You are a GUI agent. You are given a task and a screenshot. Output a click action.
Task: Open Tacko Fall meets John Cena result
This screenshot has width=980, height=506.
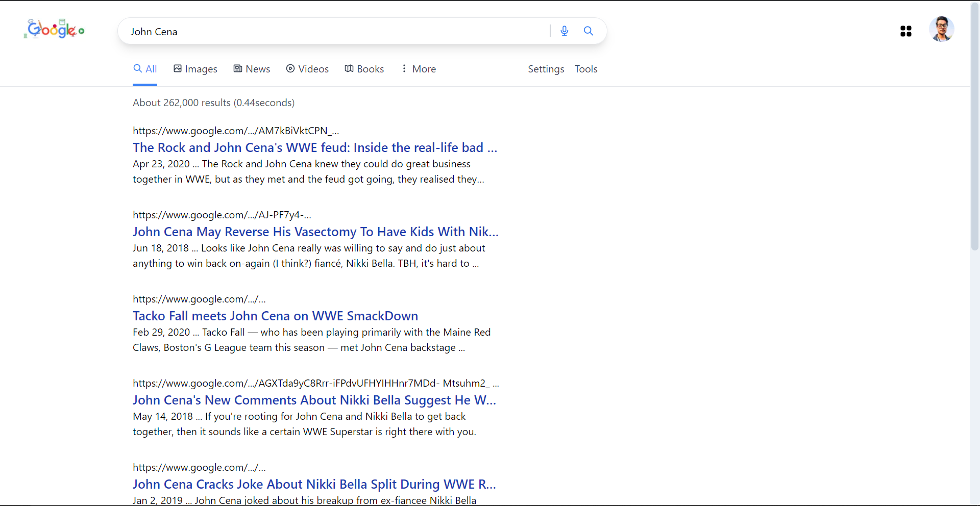(x=276, y=316)
